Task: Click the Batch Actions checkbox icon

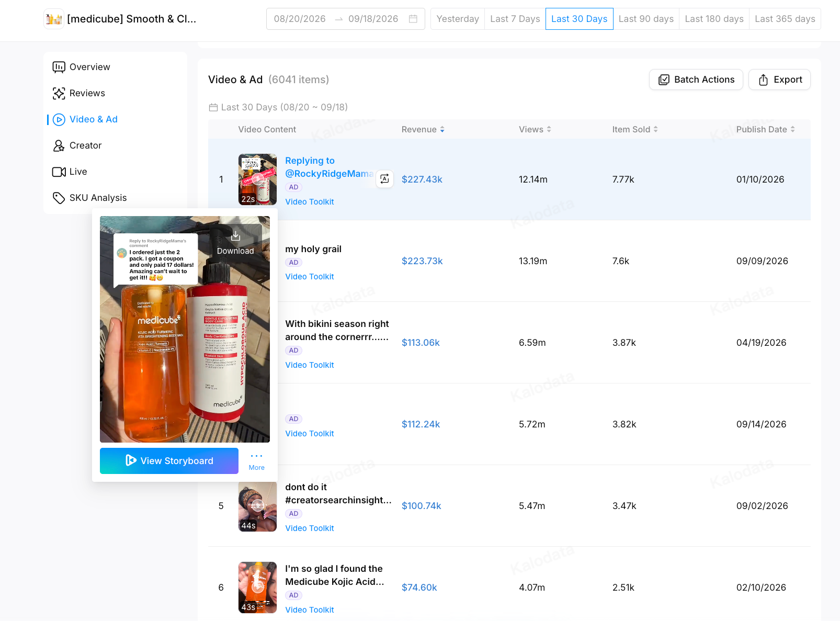Action: point(664,80)
